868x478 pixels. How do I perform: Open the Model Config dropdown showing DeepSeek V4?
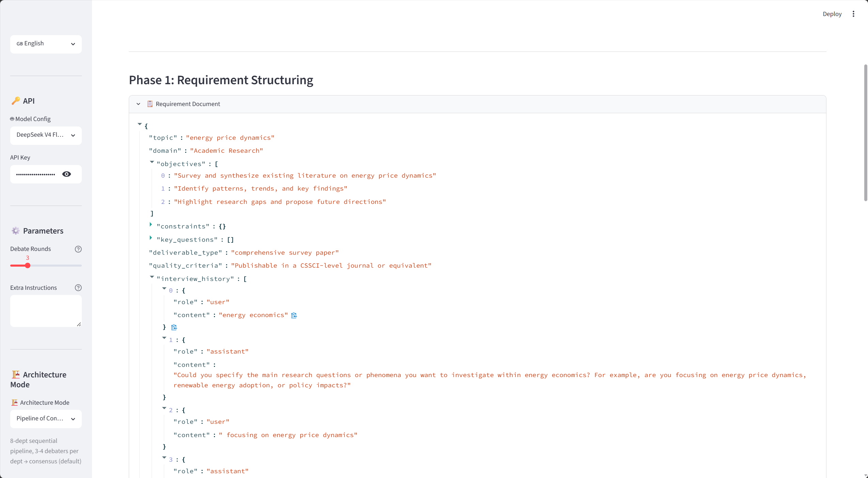point(46,135)
